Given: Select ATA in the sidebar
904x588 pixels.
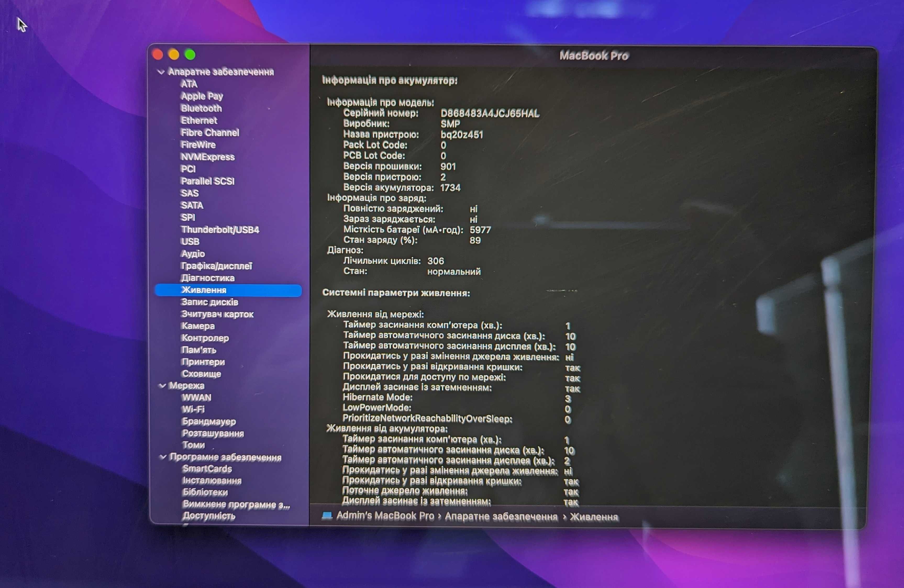Looking at the screenshot, I should pos(189,84).
